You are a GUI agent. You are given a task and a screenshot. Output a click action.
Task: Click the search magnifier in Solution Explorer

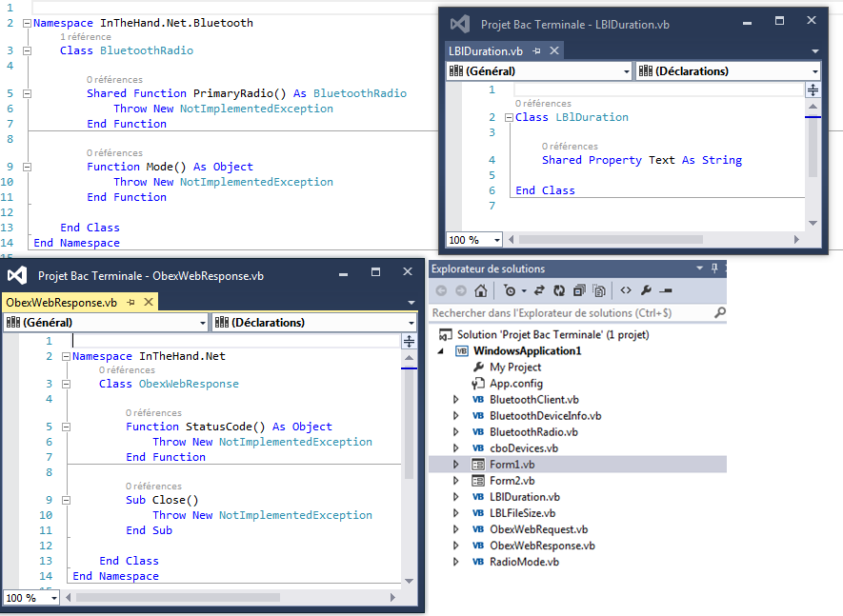coord(719,312)
